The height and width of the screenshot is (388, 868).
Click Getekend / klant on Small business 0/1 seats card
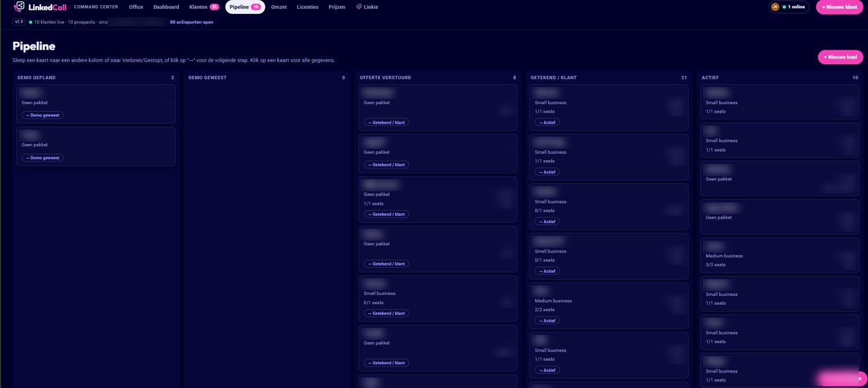(x=386, y=313)
